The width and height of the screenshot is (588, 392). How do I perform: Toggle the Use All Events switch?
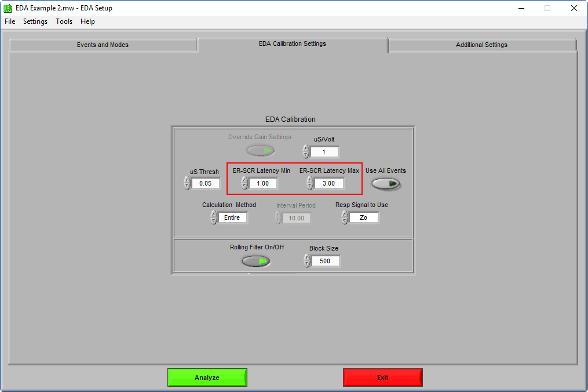pos(386,184)
